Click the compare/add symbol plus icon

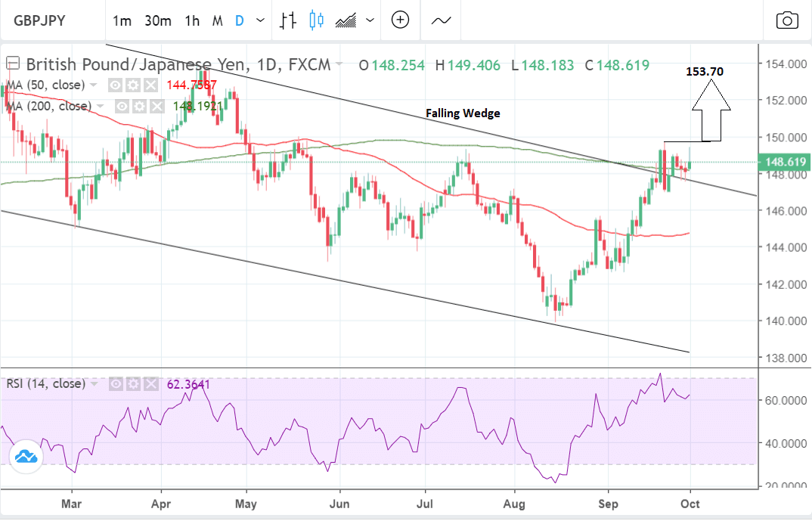tap(399, 20)
